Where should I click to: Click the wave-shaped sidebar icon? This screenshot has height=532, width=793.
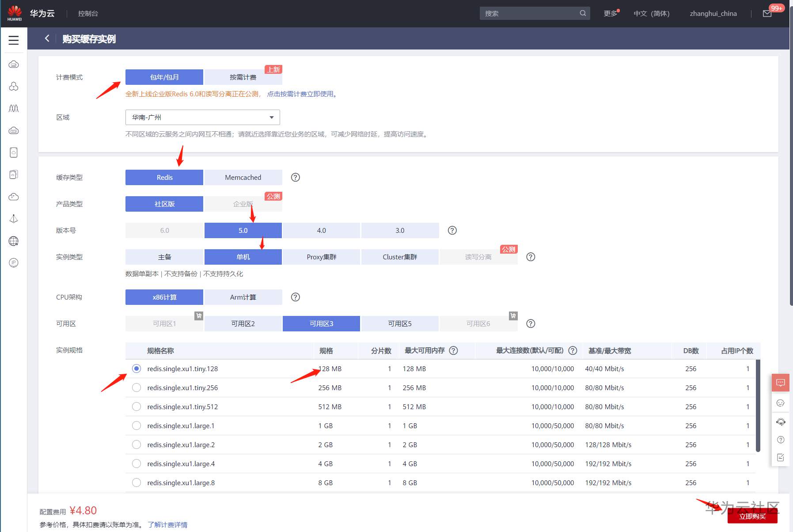(x=14, y=108)
